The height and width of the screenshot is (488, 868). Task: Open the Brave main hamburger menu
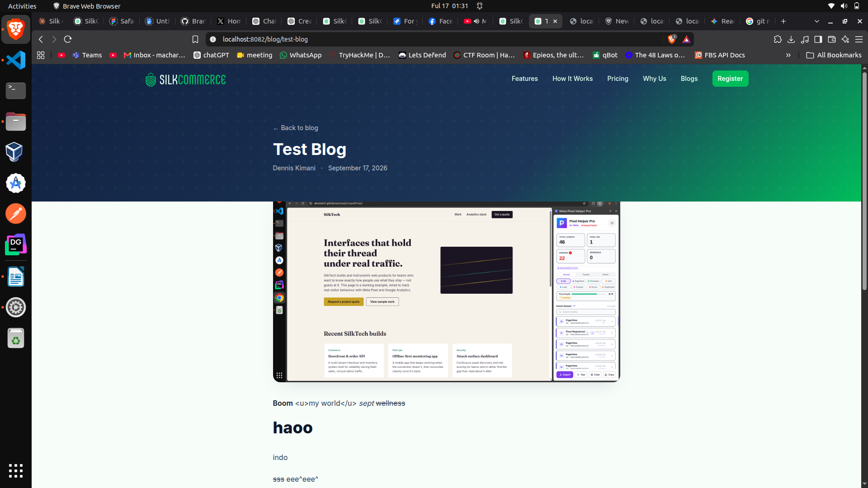[x=859, y=39]
